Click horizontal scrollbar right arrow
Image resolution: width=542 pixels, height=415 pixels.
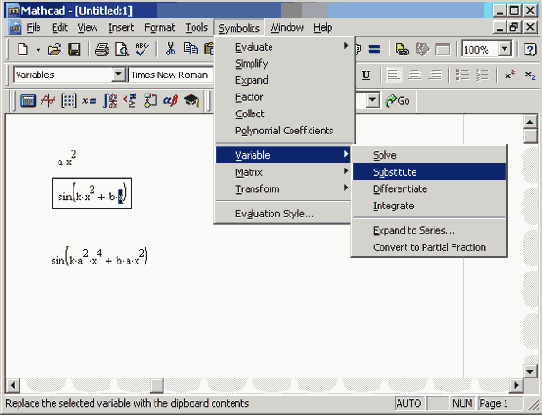516,385
